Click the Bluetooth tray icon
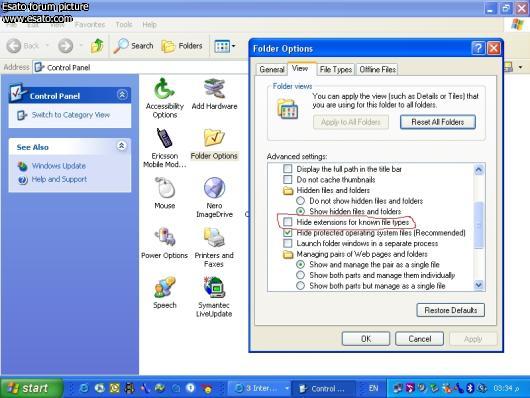Image resolution: width=530 pixels, height=398 pixels. pyautogui.click(x=470, y=388)
